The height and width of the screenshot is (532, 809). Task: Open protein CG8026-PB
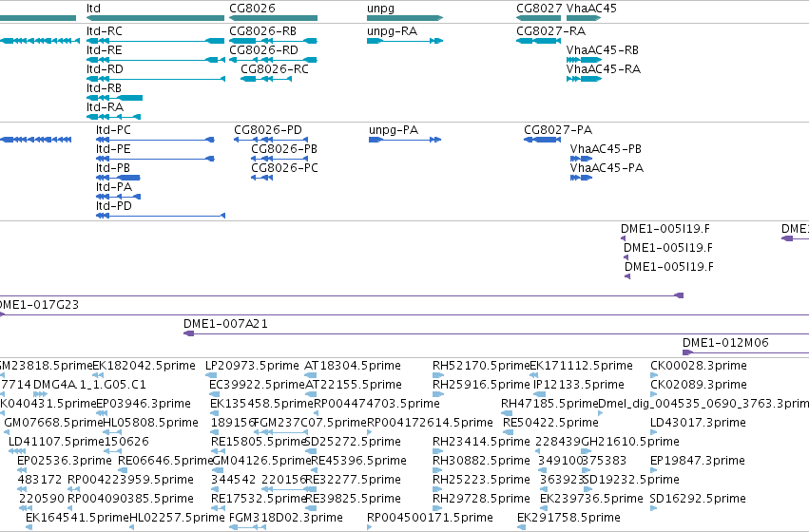click(284, 149)
